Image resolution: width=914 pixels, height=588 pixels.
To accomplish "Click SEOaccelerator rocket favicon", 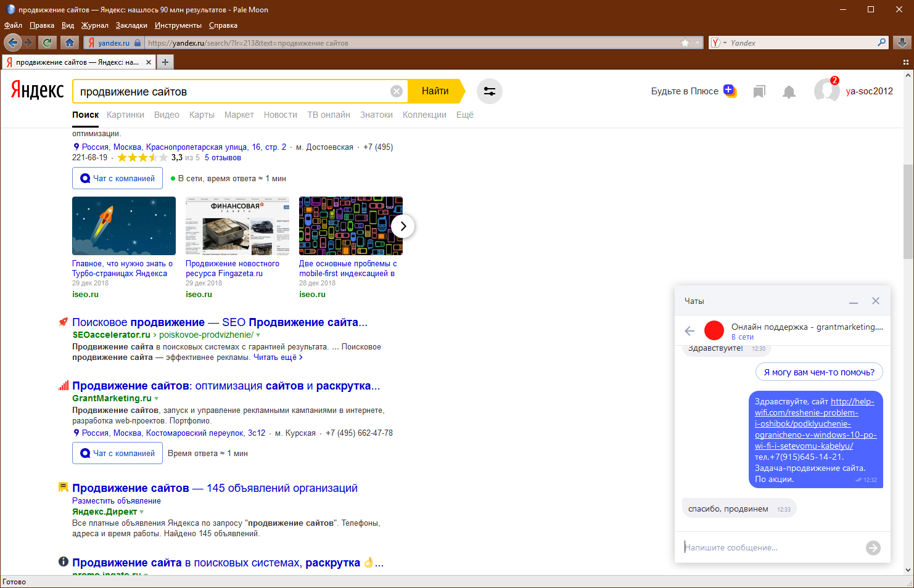I will click(x=63, y=322).
